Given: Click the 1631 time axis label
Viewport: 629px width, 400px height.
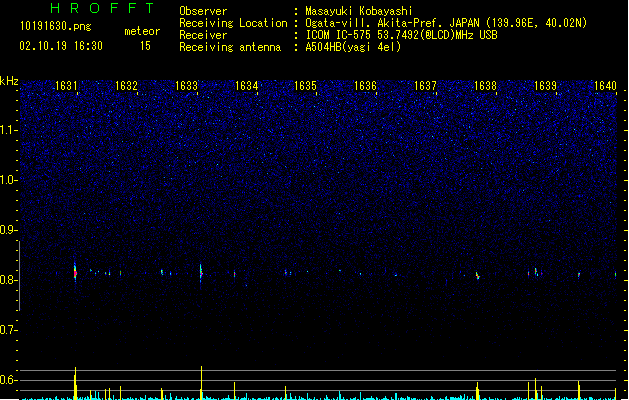Looking at the screenshot, I should point(66,86).
